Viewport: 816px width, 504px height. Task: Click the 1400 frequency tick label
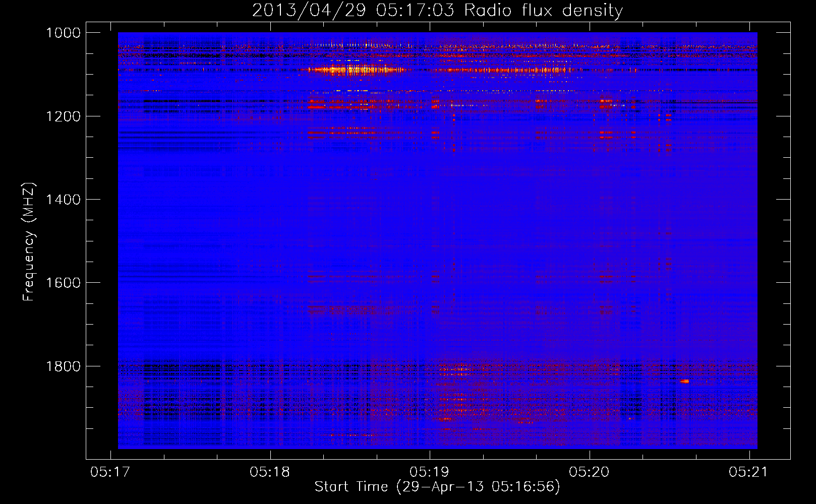click(63, 200)
